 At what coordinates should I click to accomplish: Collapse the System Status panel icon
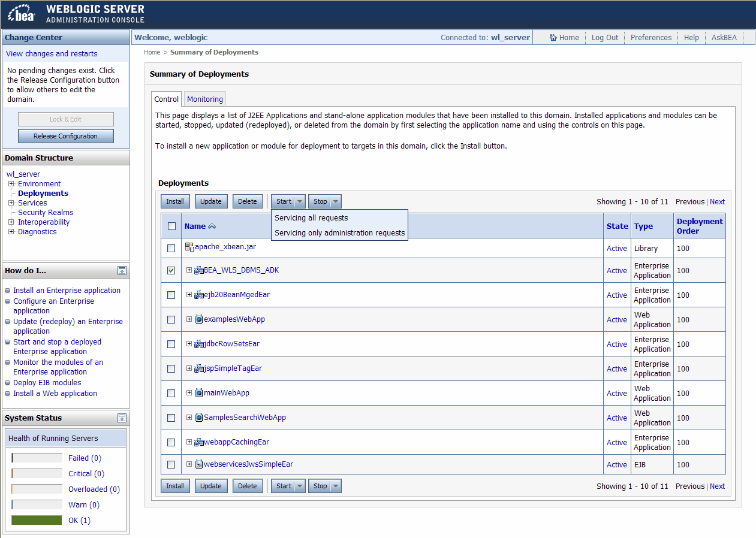click(x=122, y=418)
